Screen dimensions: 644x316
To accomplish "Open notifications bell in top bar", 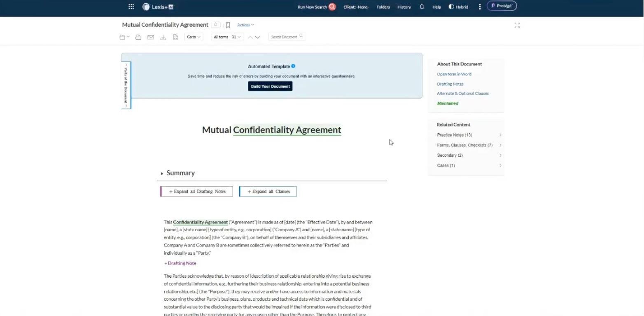I will tap(422, 7).
